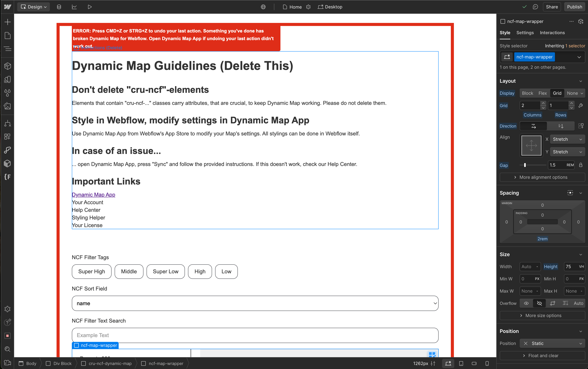Open the search magnifier icon
The image size is (588, 369).
(8, 349)
